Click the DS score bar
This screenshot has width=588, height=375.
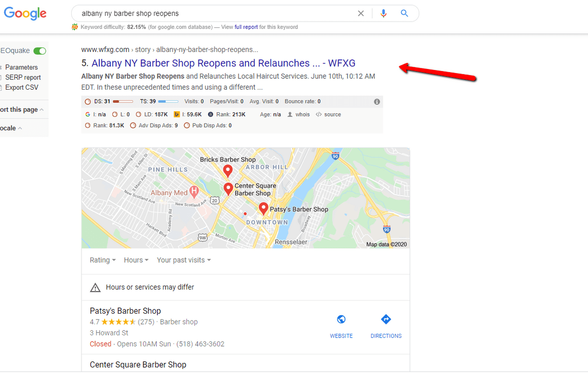point(123,101)
